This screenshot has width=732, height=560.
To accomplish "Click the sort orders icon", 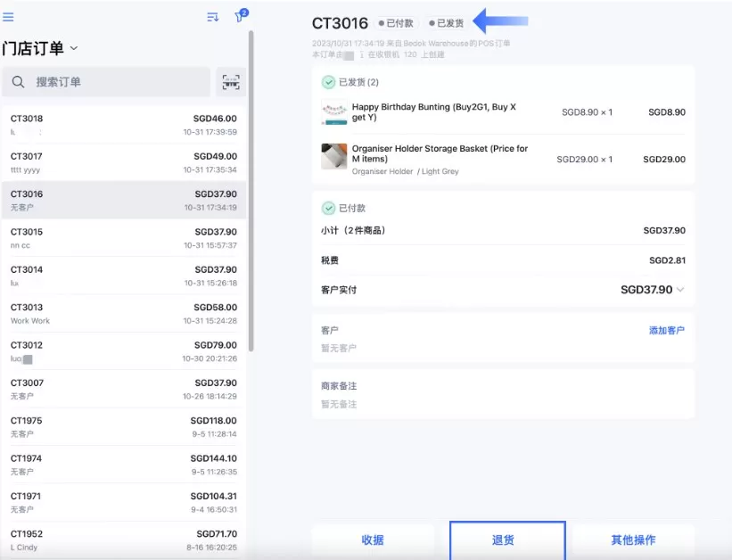I will [212, 16].
